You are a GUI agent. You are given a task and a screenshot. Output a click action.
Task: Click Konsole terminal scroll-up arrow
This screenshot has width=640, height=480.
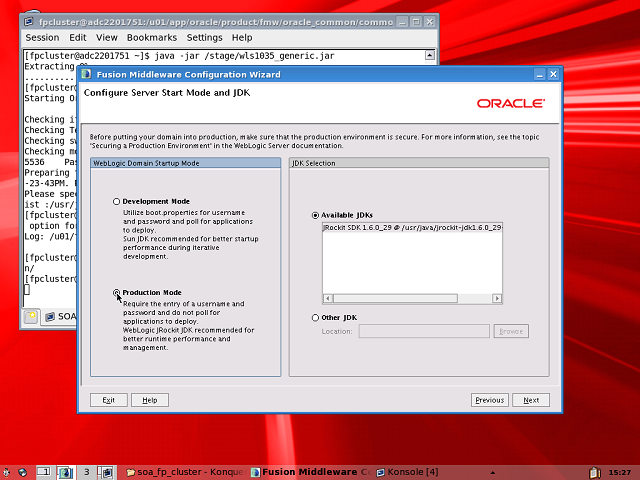click(x=430, y=55)
